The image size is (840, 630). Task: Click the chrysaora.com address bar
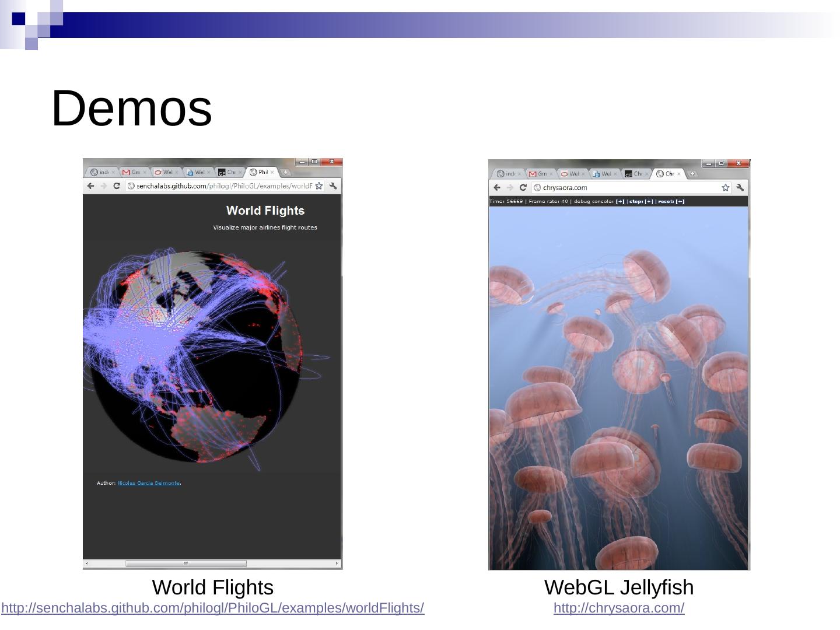[624, 187]
